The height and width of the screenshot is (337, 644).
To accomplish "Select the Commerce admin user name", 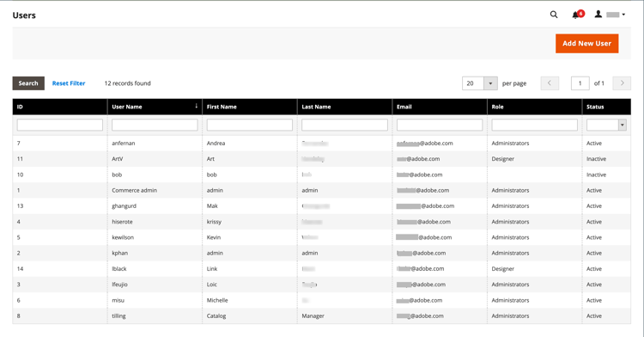I will click(134, 190).
